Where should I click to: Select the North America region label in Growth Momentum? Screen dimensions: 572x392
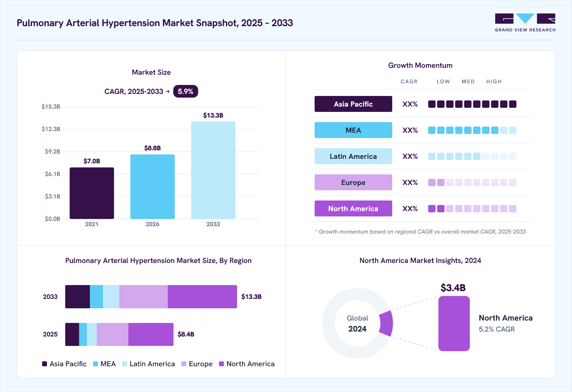click(353, 209)
